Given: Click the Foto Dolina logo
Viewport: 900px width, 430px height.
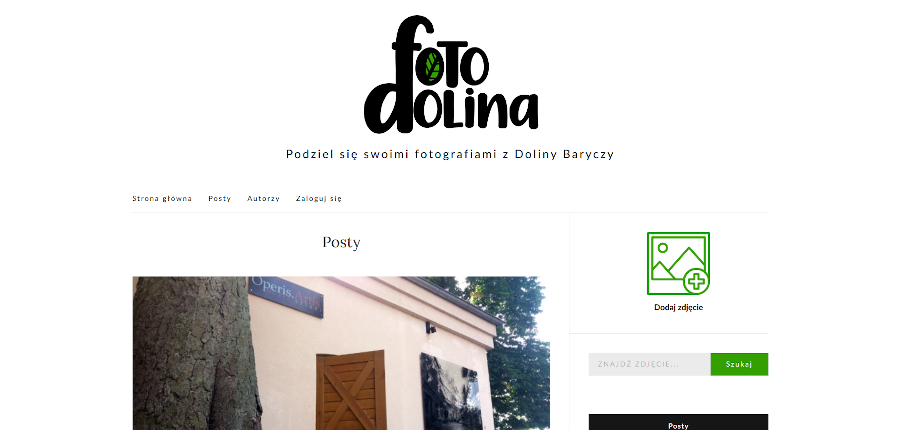Looking at the screenshot, I should [x=451, y=75].
